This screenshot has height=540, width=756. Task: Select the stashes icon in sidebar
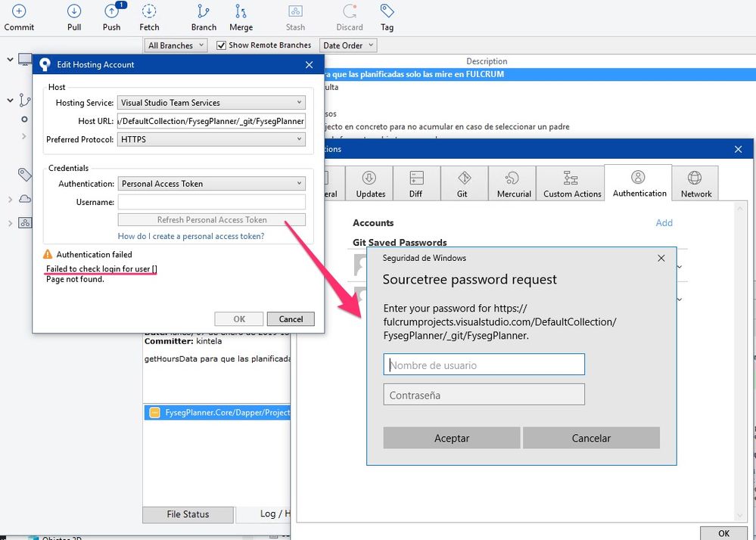25,222
